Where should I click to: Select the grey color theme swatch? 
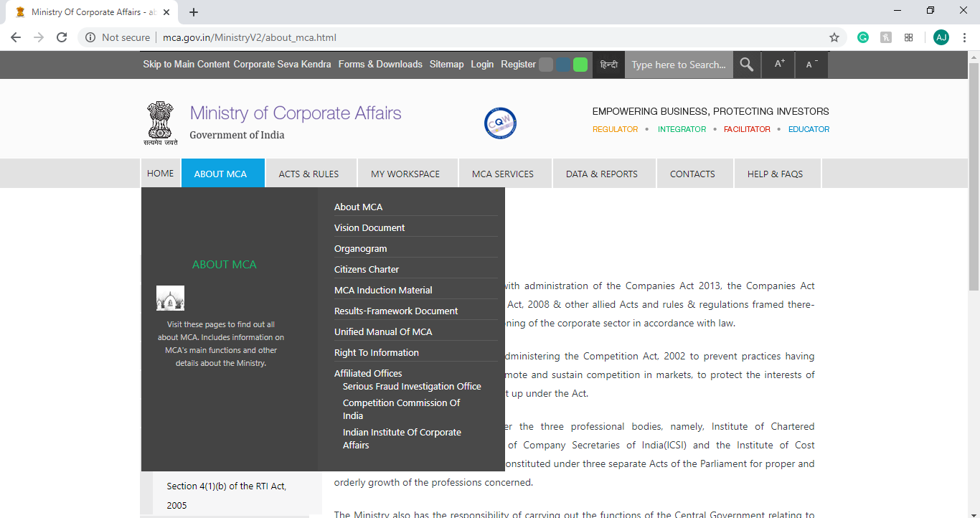point(546,65)
